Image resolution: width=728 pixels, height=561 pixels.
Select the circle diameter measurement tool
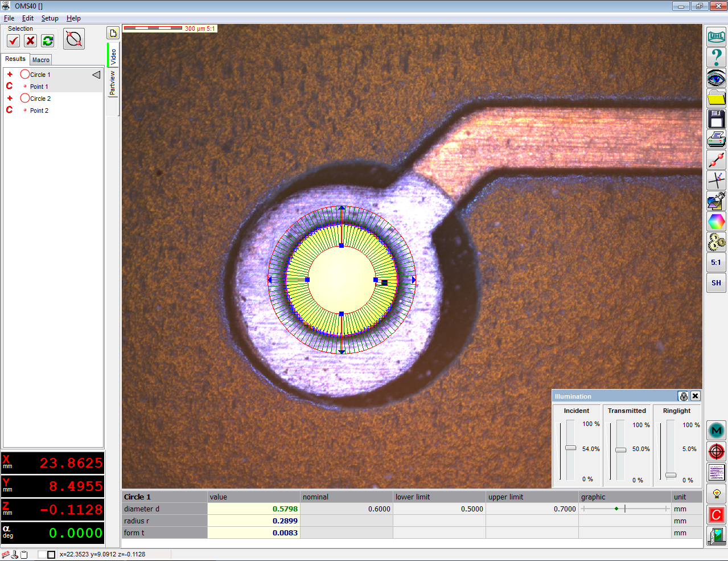tap(74, 39)
